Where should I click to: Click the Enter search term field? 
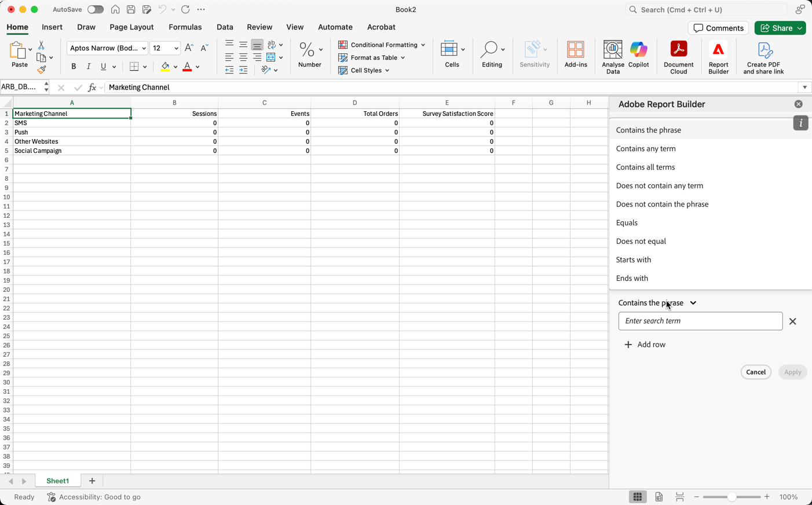(x=700, y=321)
